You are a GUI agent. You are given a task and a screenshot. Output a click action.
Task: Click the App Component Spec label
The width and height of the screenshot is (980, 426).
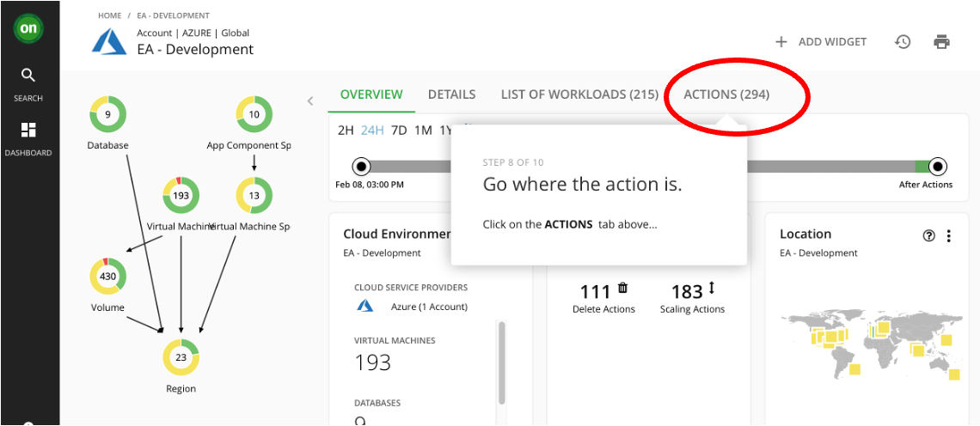tap(248, 145)
